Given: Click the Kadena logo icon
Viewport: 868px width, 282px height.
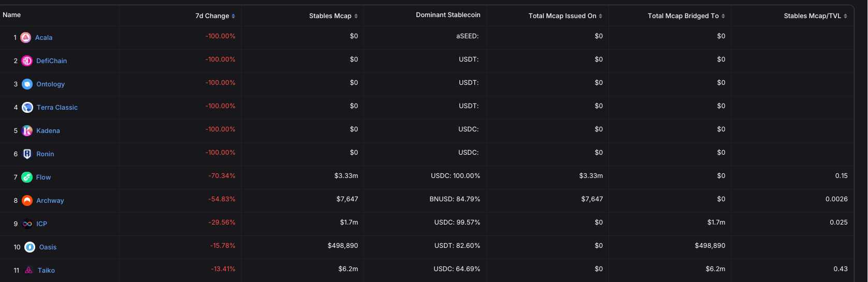Looking at the screenshot, I should tap(27, 131).
